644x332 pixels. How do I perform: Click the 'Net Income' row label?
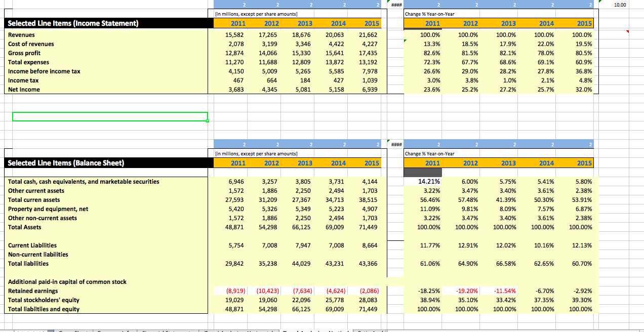[24, 90]
